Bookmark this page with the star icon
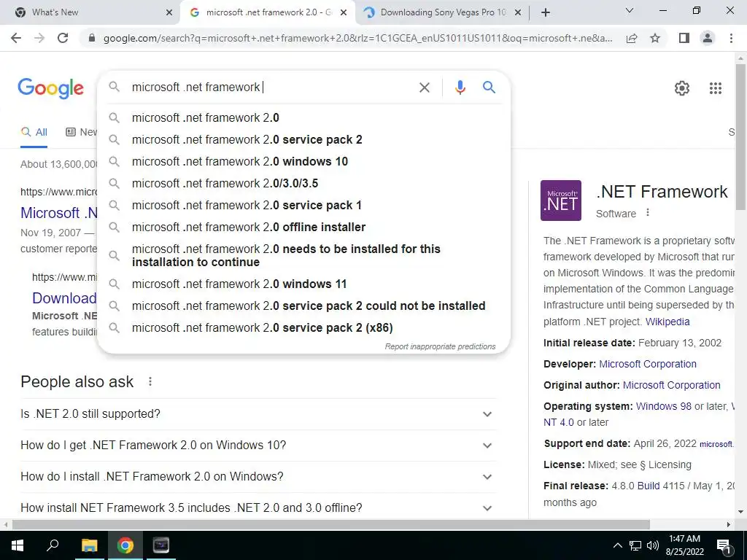Image resolution: width=747 pixels, height=560 pixels. [x=655, y=38]
